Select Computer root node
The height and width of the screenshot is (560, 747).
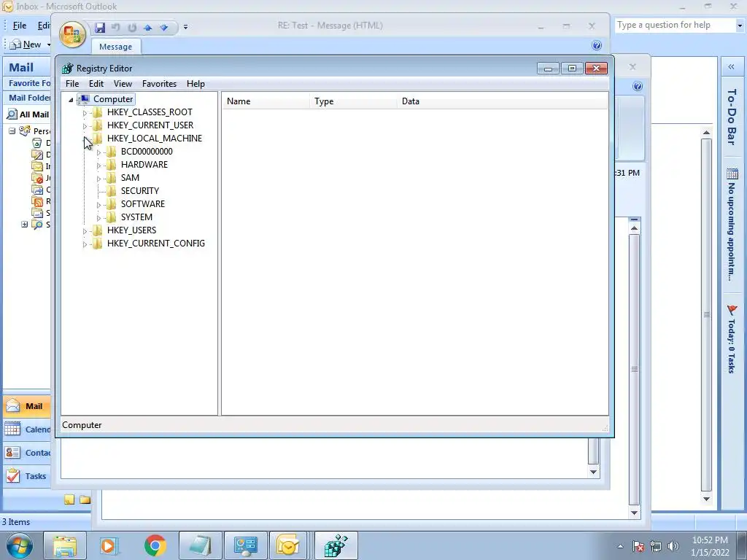[113, 99]
